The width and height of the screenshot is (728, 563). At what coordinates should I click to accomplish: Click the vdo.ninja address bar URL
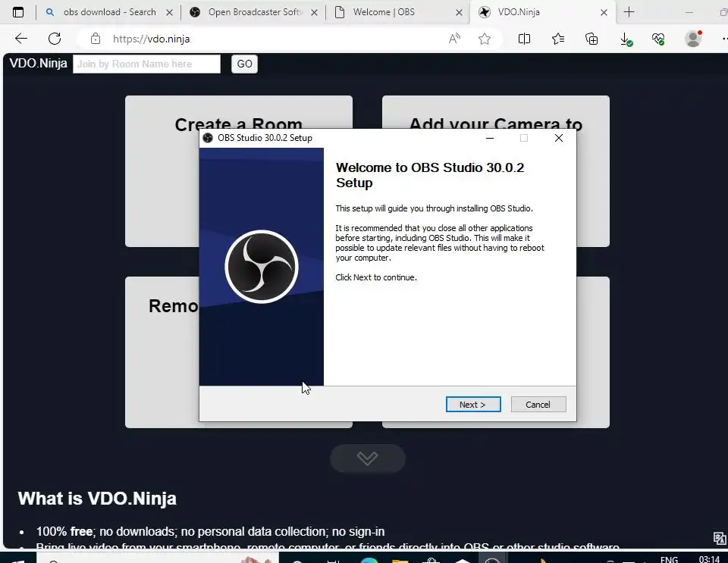pyautogui.click(x=152, y=39)
